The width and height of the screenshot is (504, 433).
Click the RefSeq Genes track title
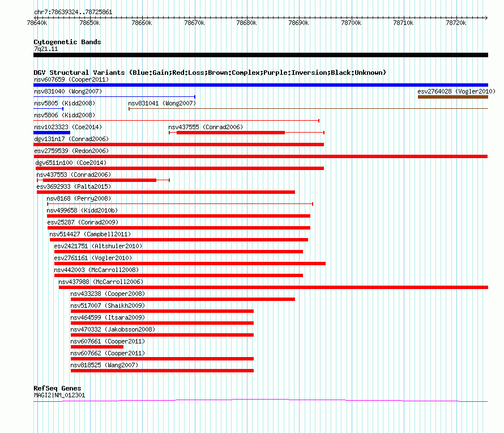click(x=57, y=388)
